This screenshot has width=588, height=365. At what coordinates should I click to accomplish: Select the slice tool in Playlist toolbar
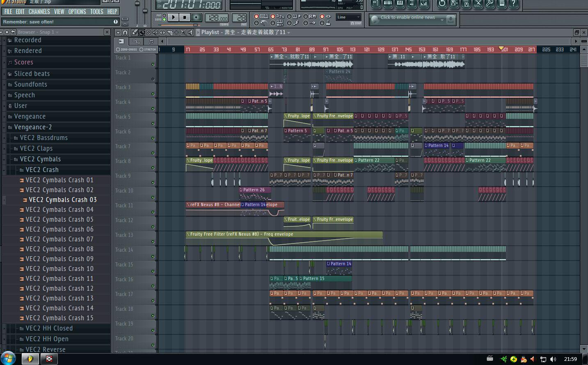point(169,32)
